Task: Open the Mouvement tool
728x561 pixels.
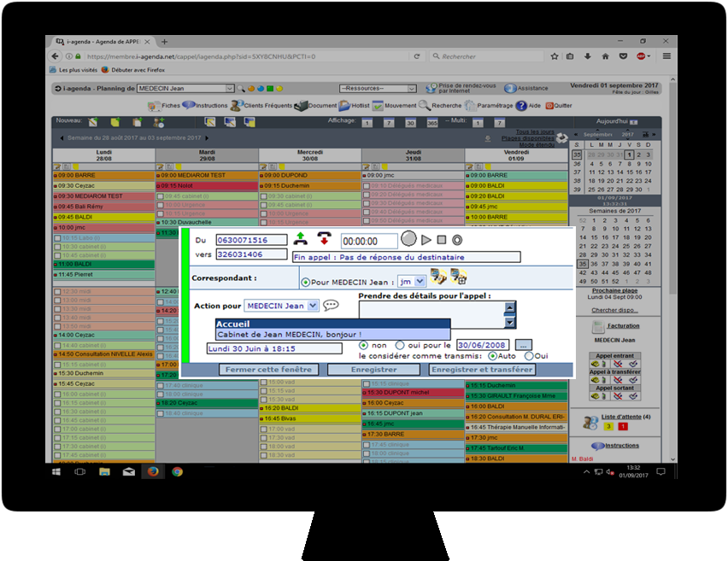Action: (x=395, y=105)
